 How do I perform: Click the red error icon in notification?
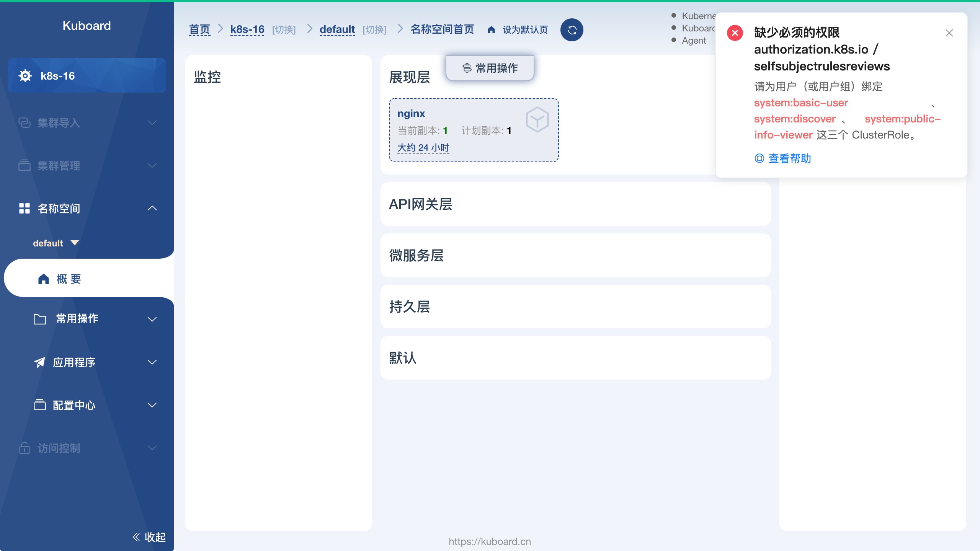click(x=735, y=33)
